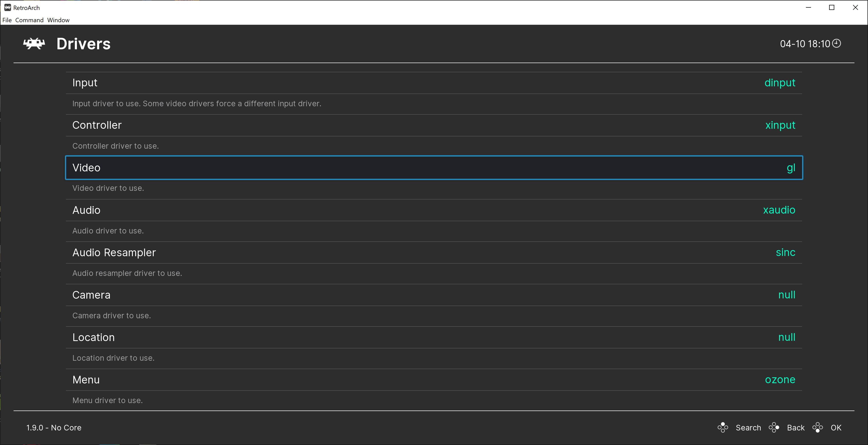Click the null value for Camera
The image size is (868, 445).
[787, 295]
